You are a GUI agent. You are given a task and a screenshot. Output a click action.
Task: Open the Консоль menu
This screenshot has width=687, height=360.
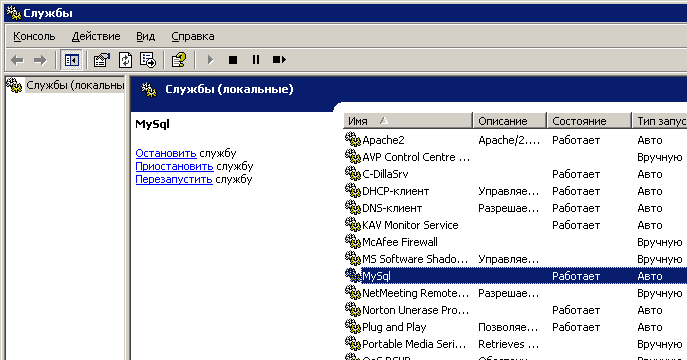coord(34,36)
